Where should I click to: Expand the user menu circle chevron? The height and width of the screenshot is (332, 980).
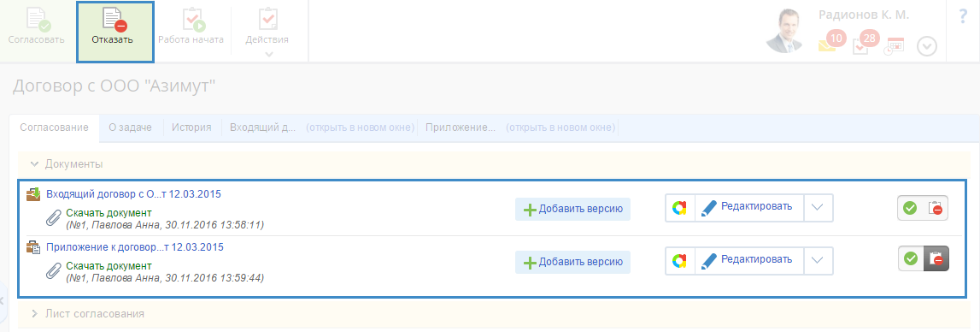point(927,47)
